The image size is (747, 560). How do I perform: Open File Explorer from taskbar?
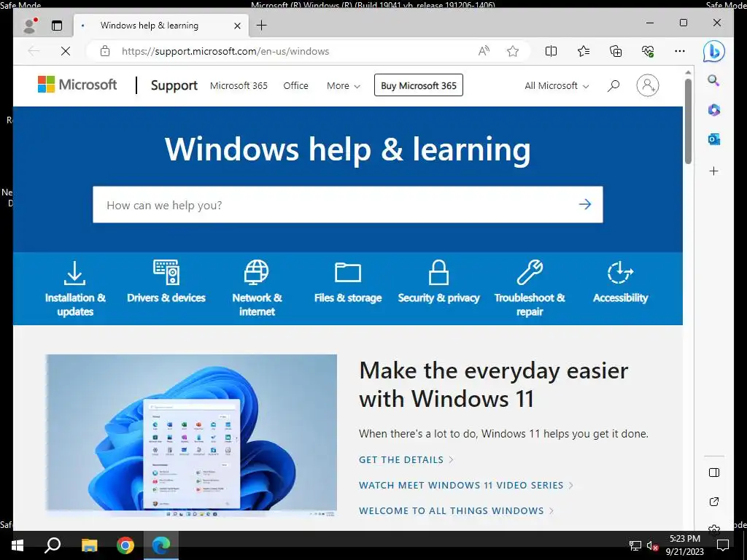click(x=89, y=545)
